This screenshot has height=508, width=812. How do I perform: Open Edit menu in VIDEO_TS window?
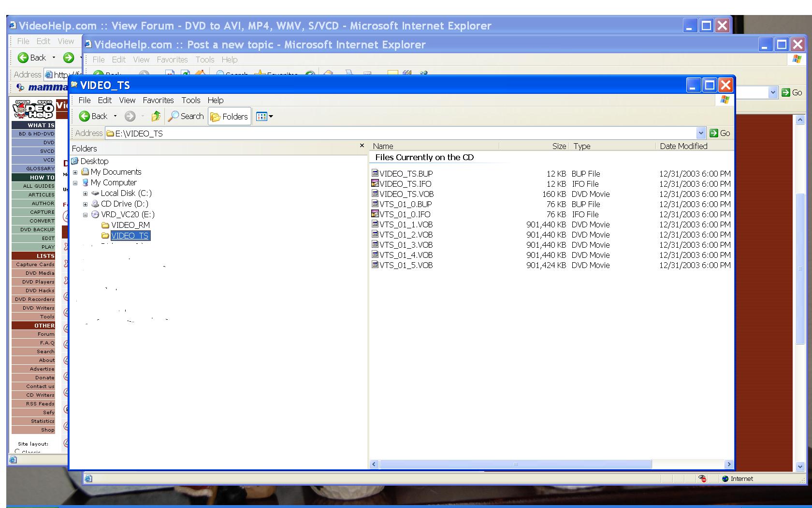pos(105,100)
